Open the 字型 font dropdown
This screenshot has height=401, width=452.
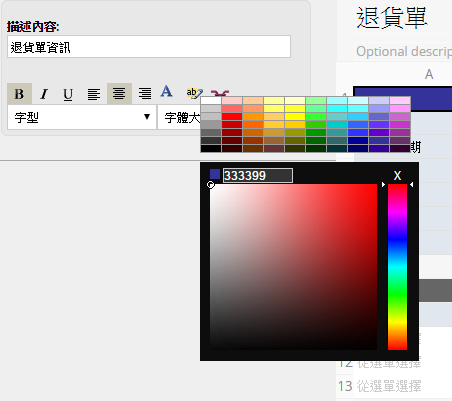click(82, 117)
